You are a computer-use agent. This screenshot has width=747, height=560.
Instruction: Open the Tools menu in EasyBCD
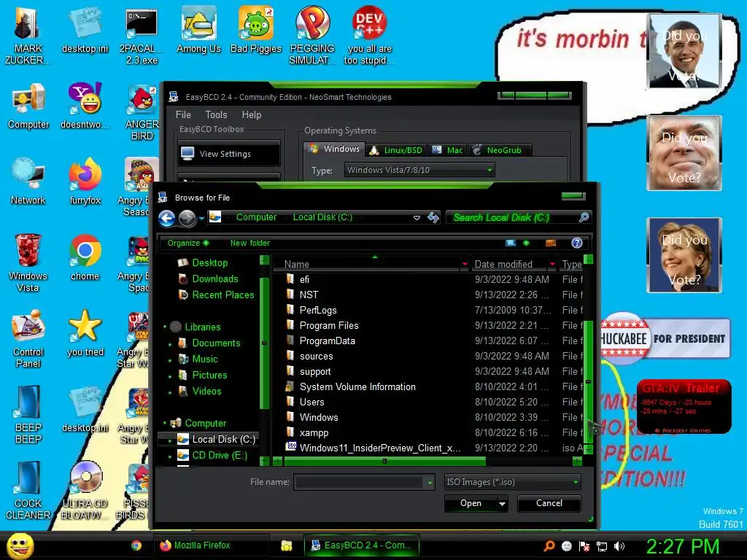click(x=216, y=114)
